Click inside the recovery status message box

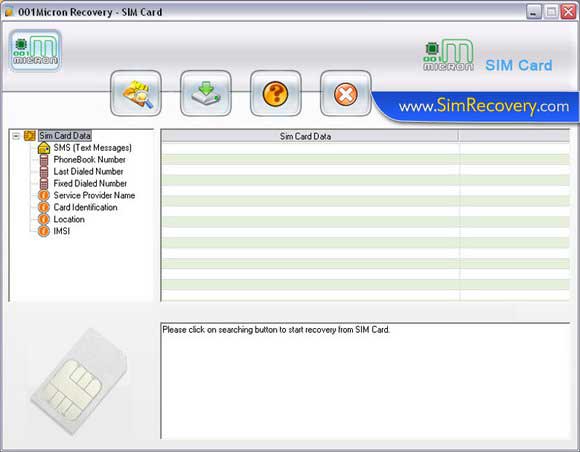point(365,381)
